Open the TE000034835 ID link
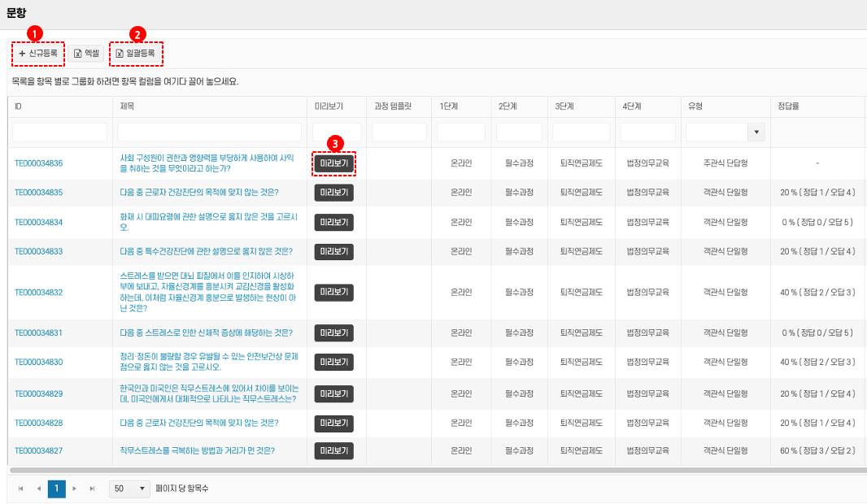This screenshot has width=867, height=504. tap(38, 193)
